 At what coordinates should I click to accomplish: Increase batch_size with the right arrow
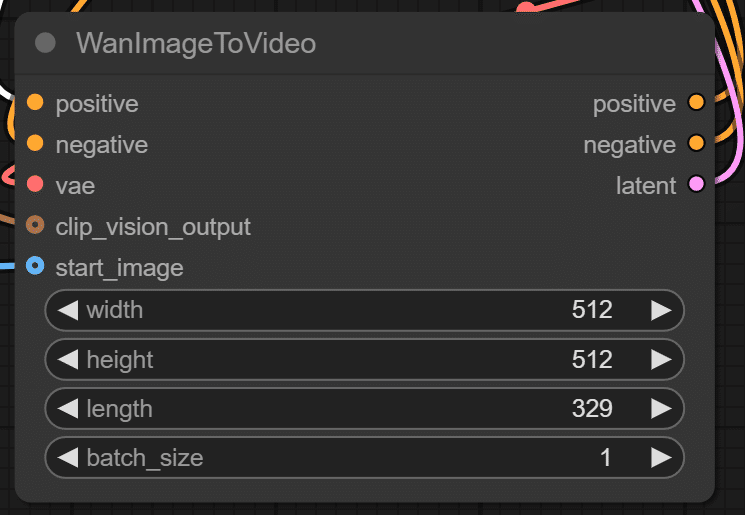661,458
